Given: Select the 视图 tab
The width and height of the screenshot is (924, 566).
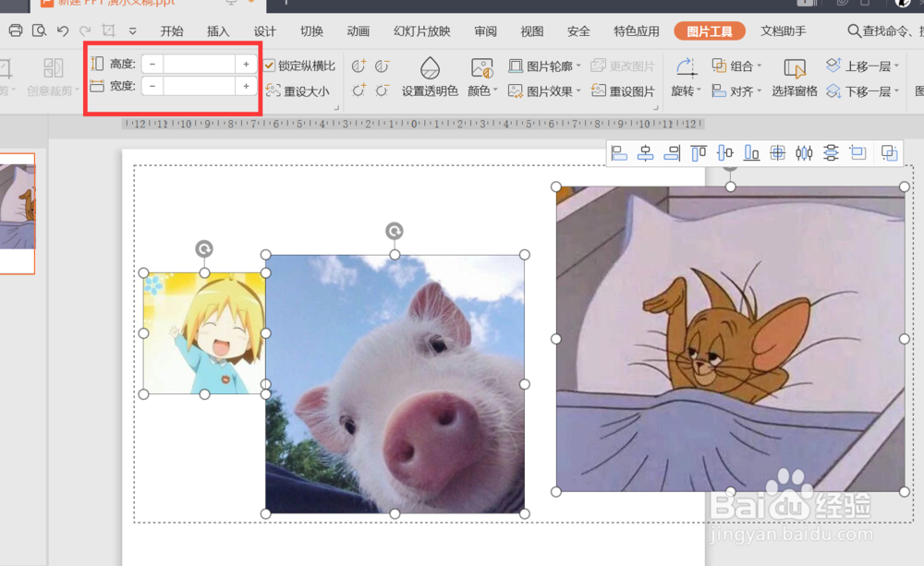Looking at the screenshot, I should click(532, 31).
